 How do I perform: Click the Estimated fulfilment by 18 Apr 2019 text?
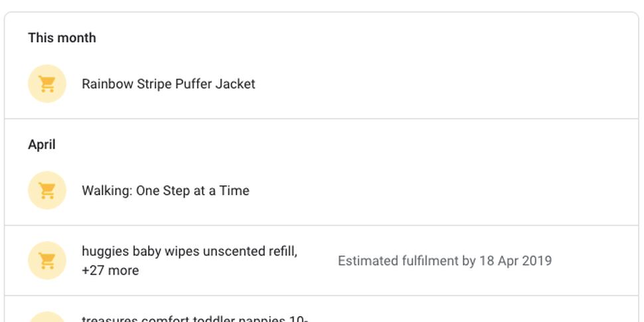pos(445,261)
